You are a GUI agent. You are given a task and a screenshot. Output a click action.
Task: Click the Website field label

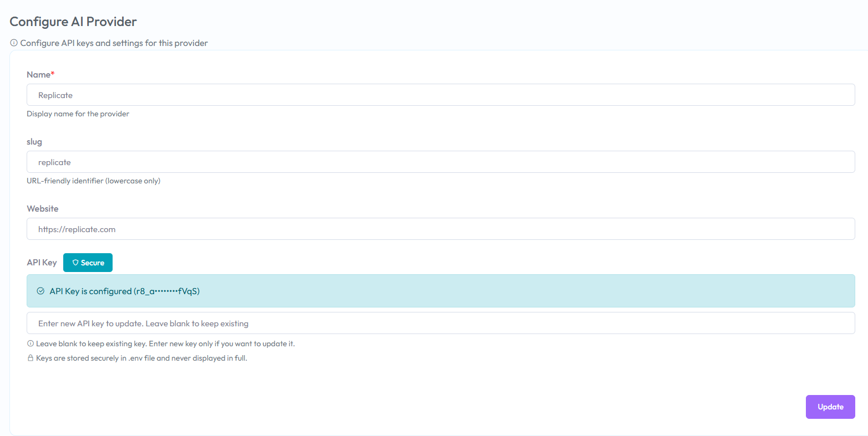click(42, 209)
